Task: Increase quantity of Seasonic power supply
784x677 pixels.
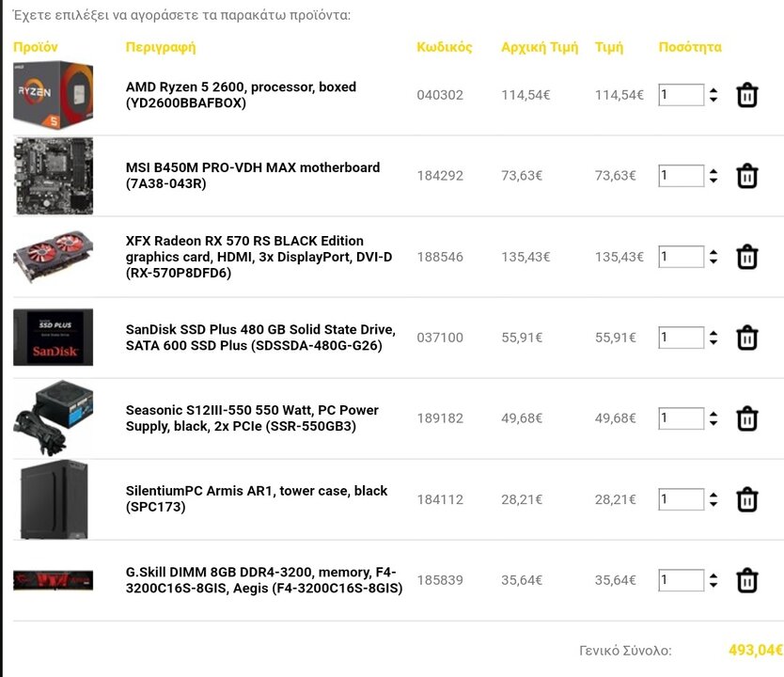Action: click(x=713, y=414)
